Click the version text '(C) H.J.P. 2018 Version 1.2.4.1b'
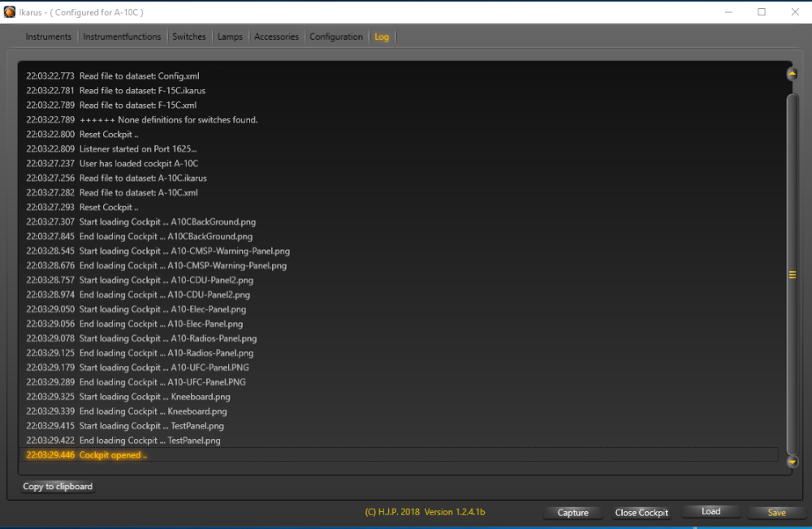 click(x=425, y=512)
